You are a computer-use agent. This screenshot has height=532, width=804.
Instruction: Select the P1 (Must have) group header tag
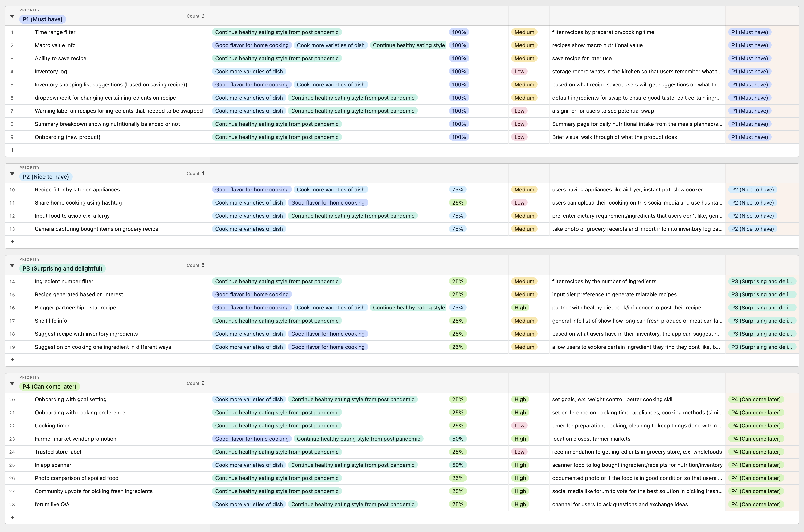pyautogui.click(x=42, y=19)
